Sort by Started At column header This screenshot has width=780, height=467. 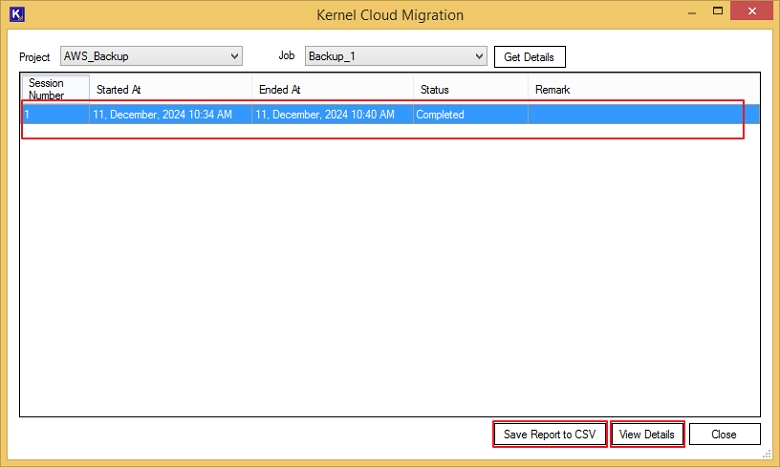click(x=171, y=90)
